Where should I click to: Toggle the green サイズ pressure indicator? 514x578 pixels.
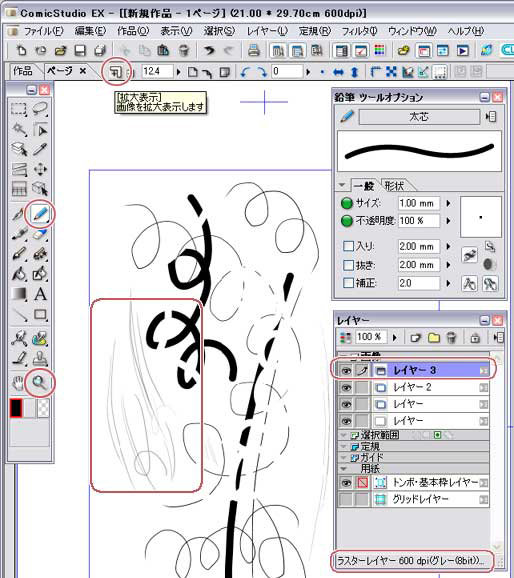347,203
